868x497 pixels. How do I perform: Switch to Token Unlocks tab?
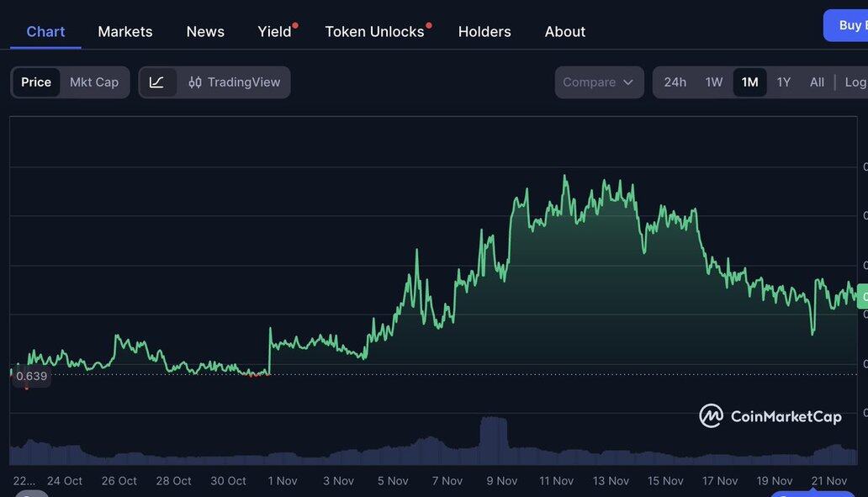pyautogui.click(x=375, y=32)
